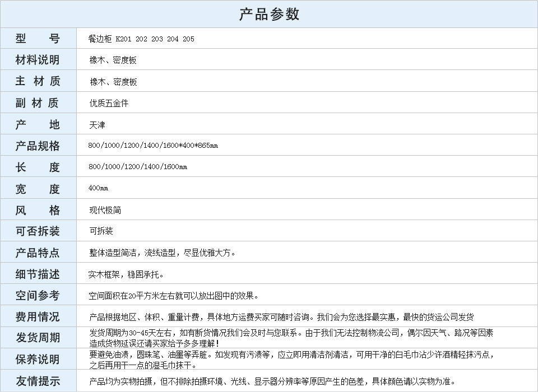Select the 费用情况 label cell
The width and height of the screenshot is (538, 392).
tap(38, 316)
